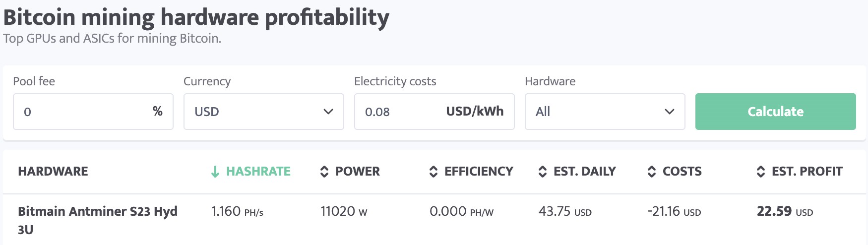Click the Currency dropdown chevron arrow
The width and height of the screenshot is (868, 245).
pos(328,112)
